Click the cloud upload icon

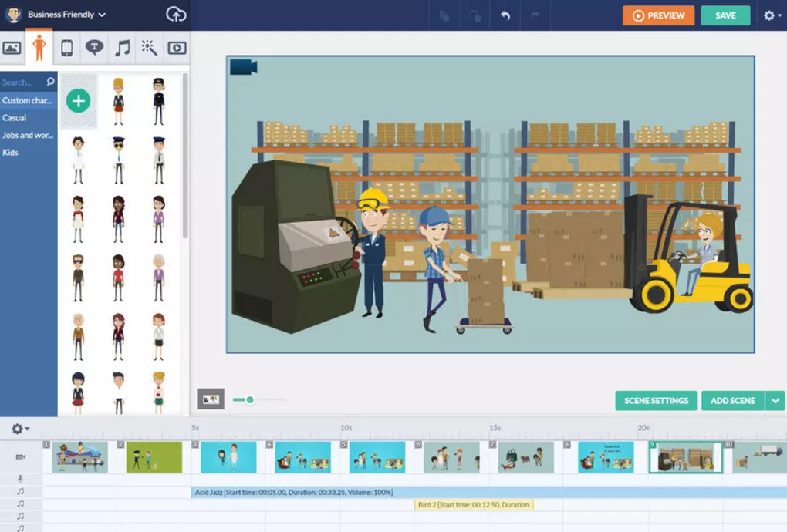point(176,15)
